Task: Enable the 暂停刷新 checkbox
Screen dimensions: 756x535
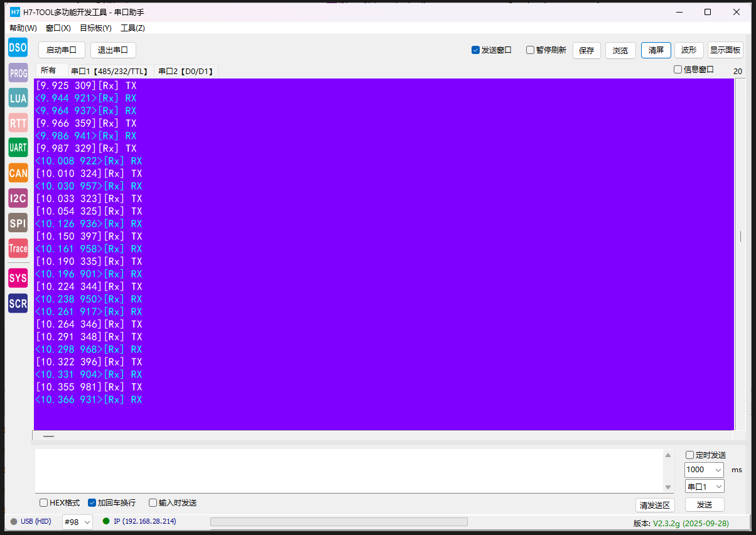Action: pos(531,50)
